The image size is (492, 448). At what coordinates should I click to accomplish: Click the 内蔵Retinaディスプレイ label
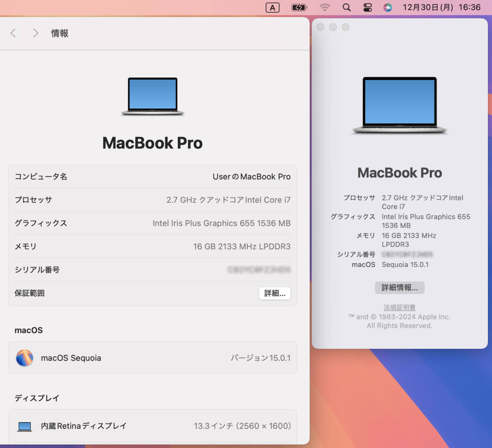[x=84, y=426]
